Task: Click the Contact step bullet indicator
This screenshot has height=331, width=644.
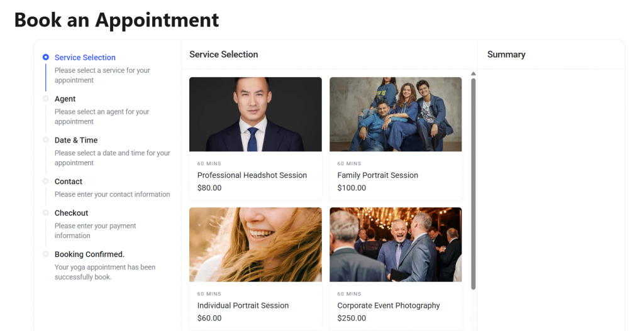Action: (46, 182)
